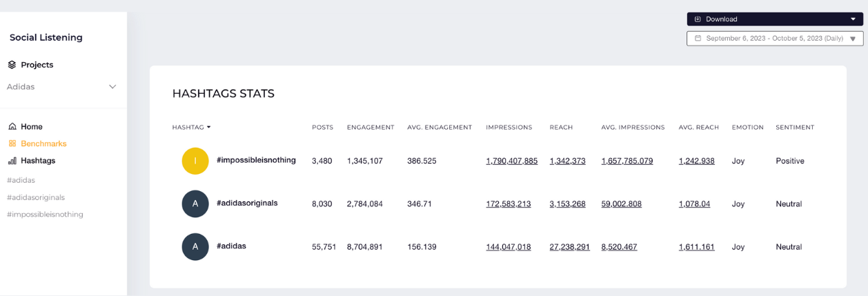Click yellow avatar for #impossibleisnothing
The height and width of the screenshot is (296, 868).
click(x=195, y=161)
